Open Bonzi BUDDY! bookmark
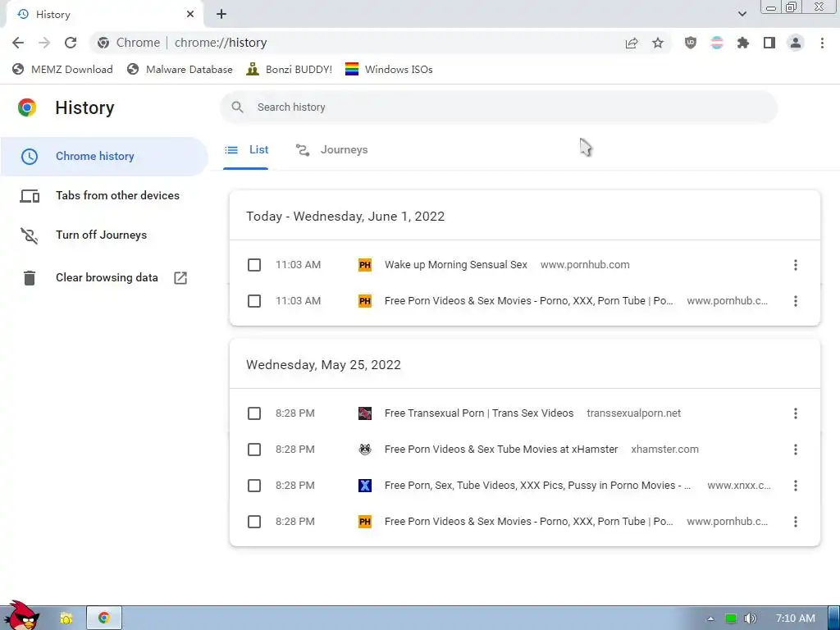 pyautogui.click(x=290, y=70)
